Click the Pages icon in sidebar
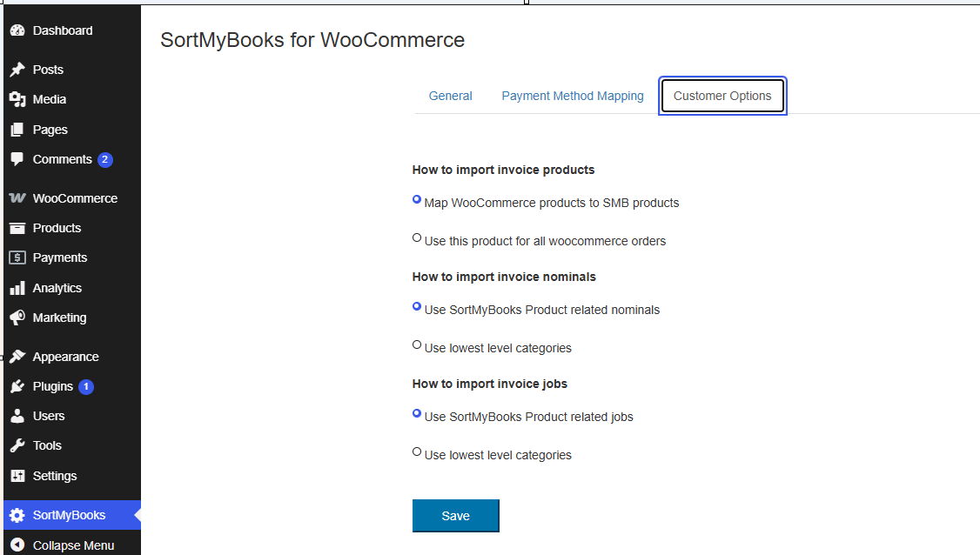The width and height of the screenshot is (980, 555). (17, 130)
